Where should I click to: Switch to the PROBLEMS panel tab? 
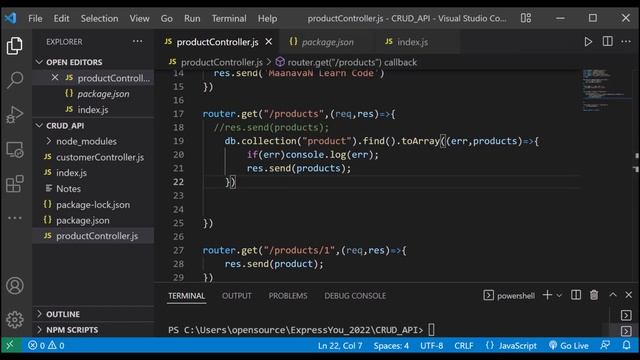point(288,296)
